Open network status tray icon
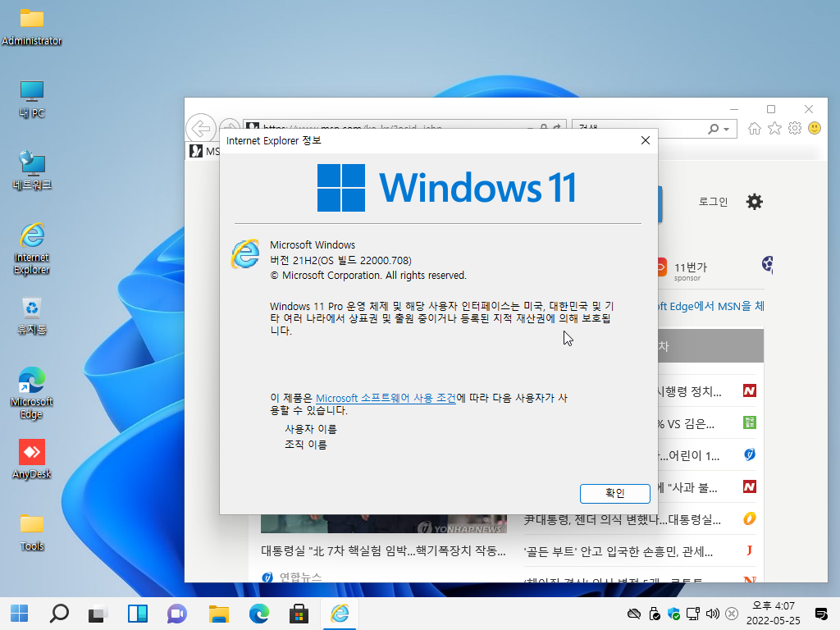840x630 pixels. [x=693, y=614]
